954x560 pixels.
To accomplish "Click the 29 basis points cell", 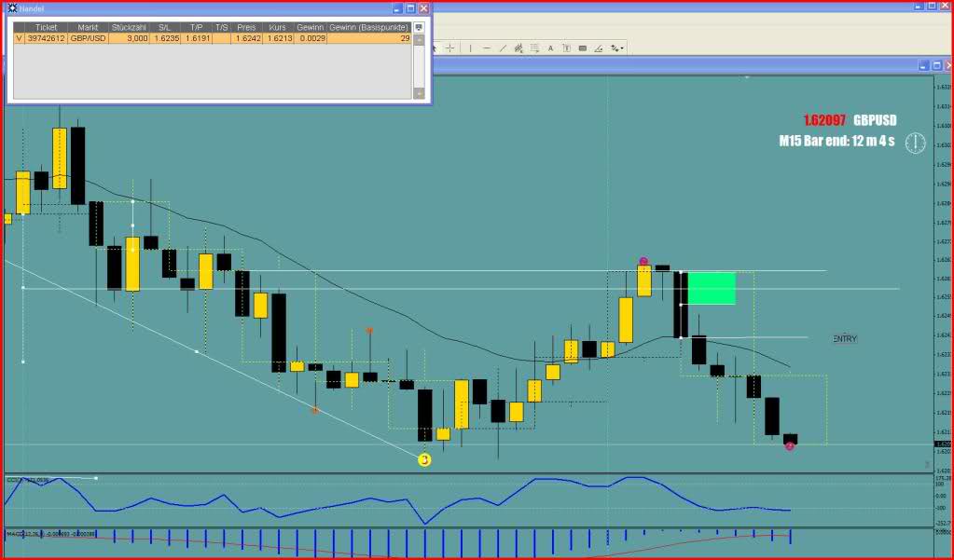I will pyautogui.click(x=369, y=37).
